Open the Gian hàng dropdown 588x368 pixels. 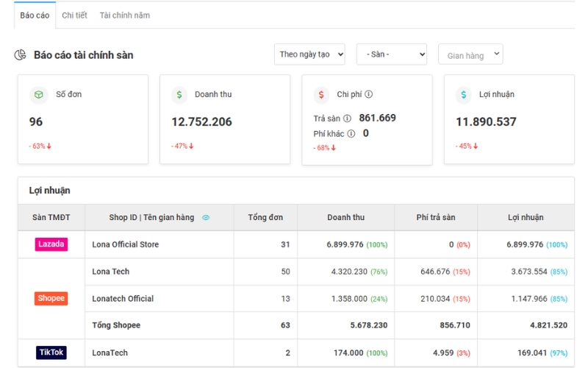470,55
